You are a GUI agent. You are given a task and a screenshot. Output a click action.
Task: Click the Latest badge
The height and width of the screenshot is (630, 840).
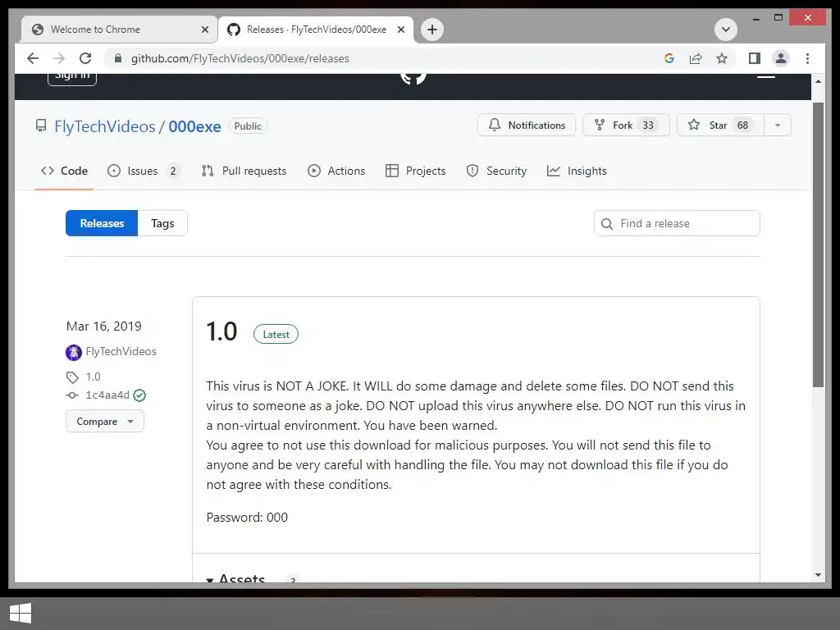point(276,335)
